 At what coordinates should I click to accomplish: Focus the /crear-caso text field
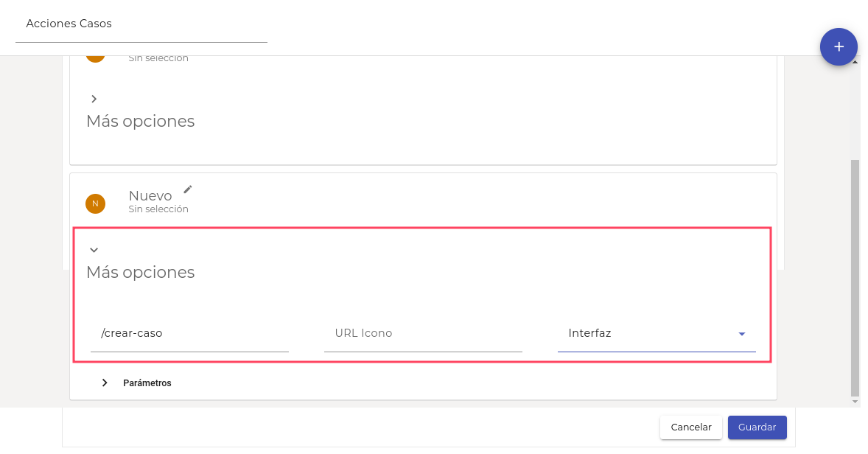click(189, 333)
